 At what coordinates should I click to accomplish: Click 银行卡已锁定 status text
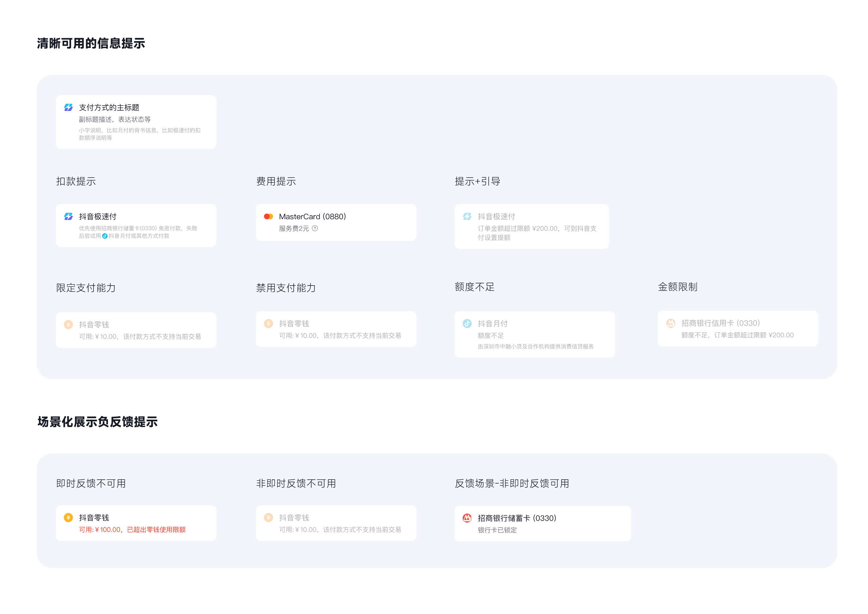[x=497, y=530]
